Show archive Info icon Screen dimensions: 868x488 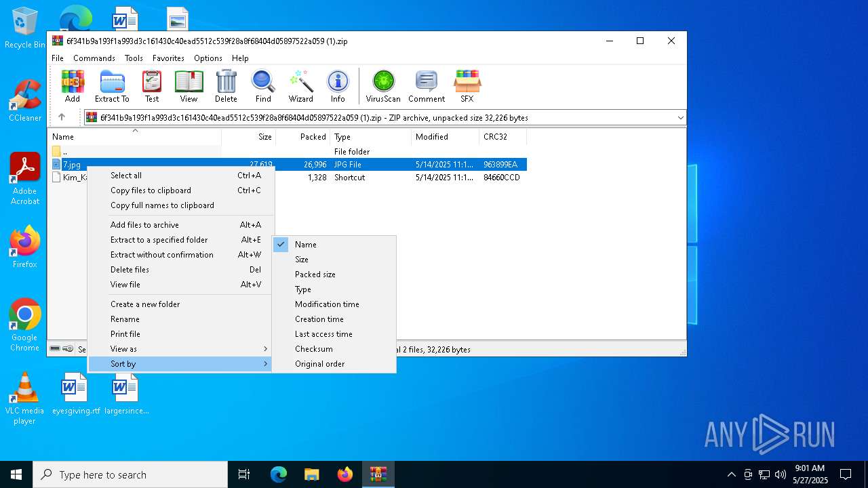(x=338, y=86)
